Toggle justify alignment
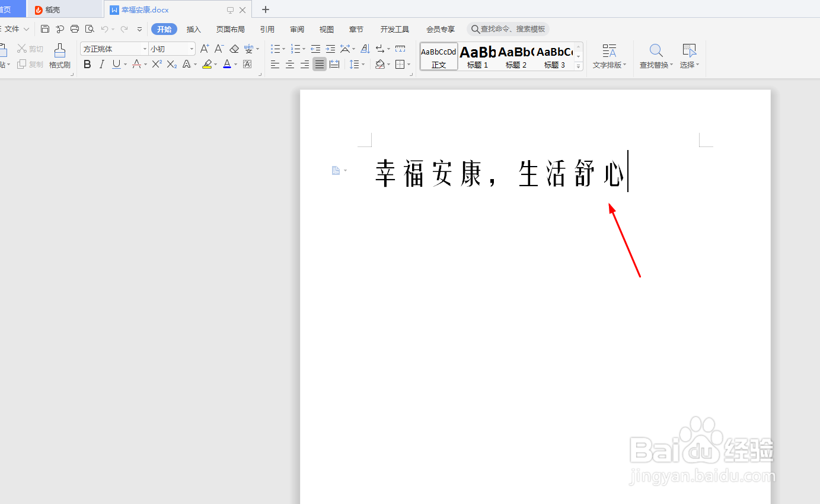 (319, 64)
